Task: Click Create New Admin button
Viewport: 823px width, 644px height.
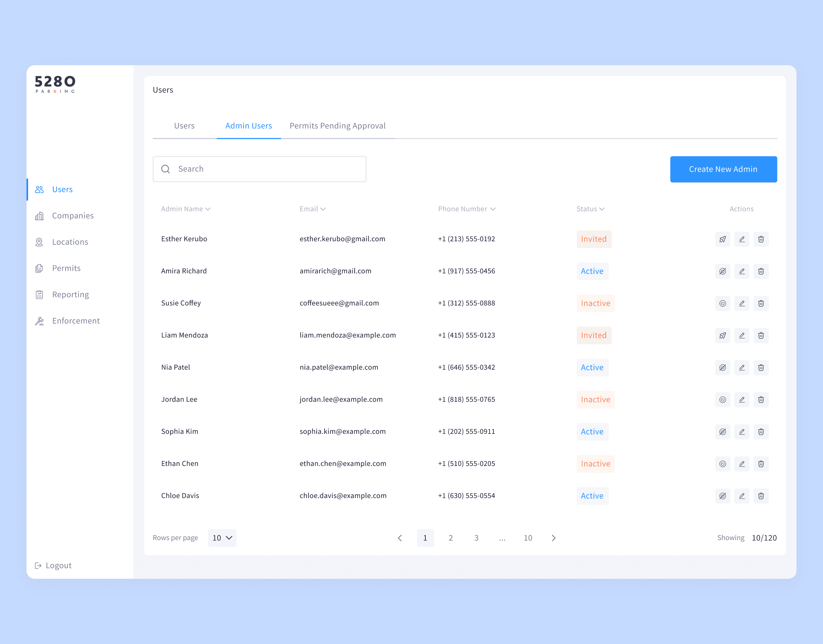Action: pyautogui.click(x=723, y=169)
